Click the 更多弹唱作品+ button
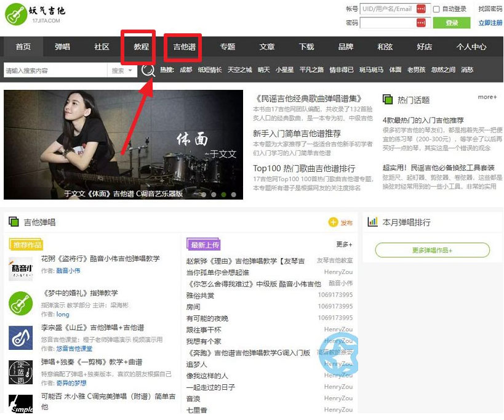Image resolution: width=504 pixels, height=420 pixels. pyautogui.click(x=432, y=250)
